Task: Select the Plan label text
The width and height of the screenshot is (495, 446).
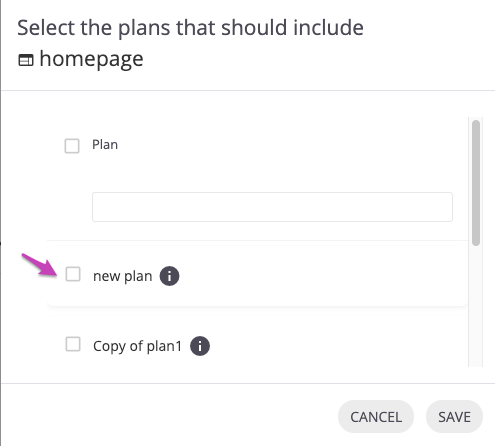Action: 105,145
